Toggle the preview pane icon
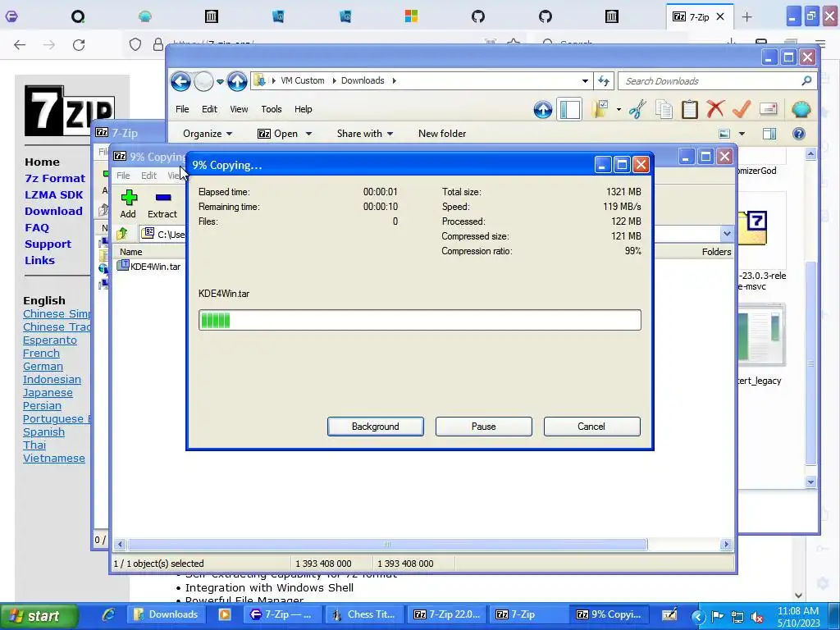This screenshot has width=840, height=630. click(x=769, y=134)
